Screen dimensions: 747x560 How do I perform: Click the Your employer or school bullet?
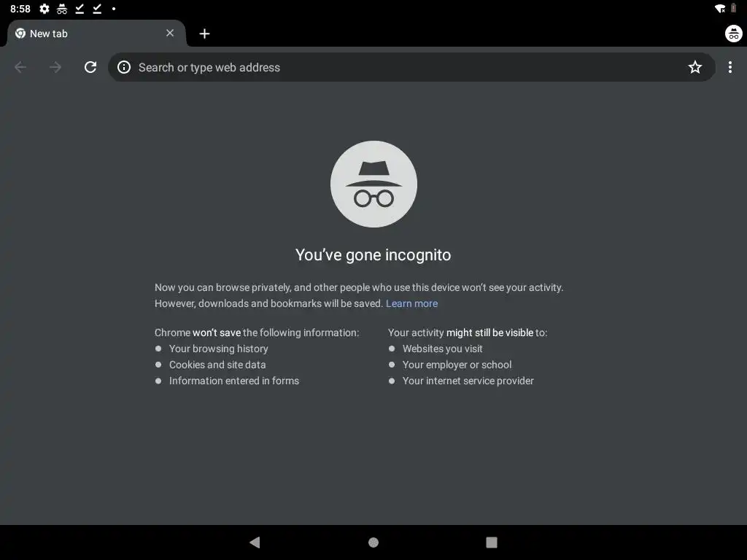point(457,365)
